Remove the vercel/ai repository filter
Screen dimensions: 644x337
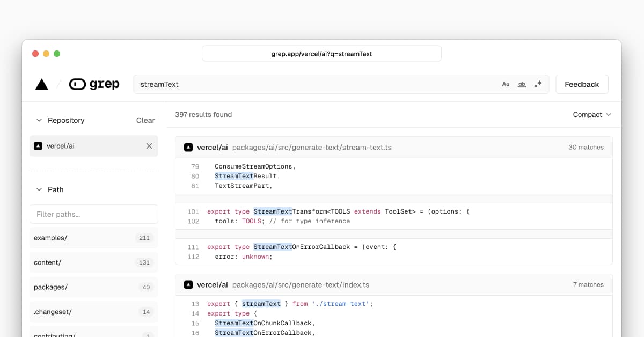click(x=149, y=146)
